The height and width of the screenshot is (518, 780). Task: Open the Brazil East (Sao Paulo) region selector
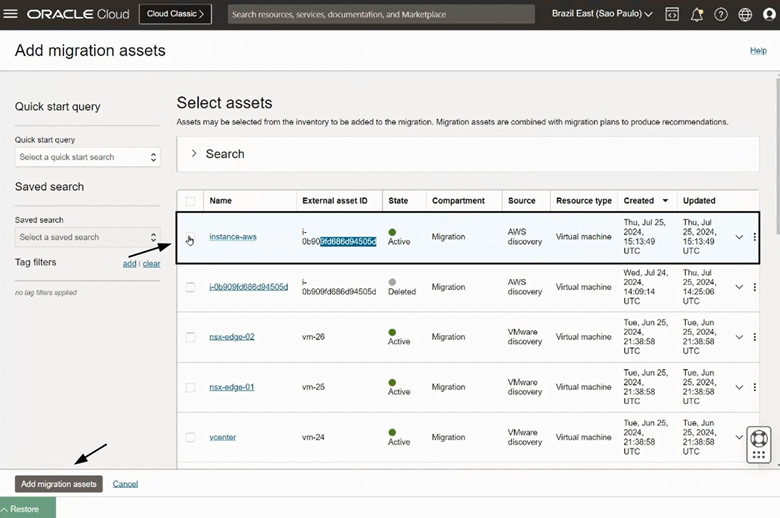pyautogui.click(x=602, y=14)
